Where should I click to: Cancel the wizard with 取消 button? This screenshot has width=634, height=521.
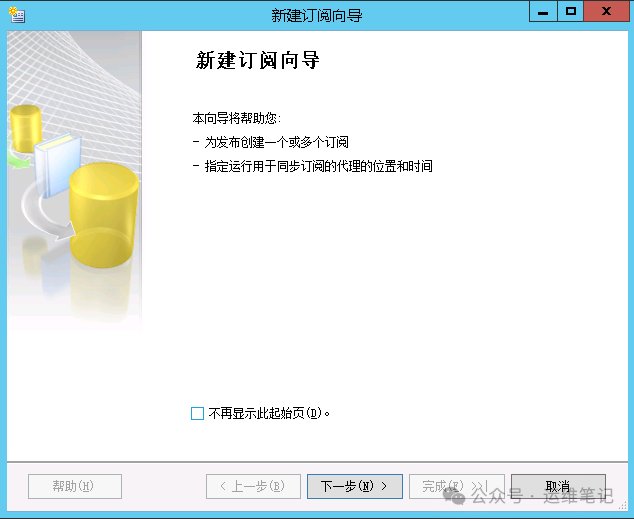(558, 486)
